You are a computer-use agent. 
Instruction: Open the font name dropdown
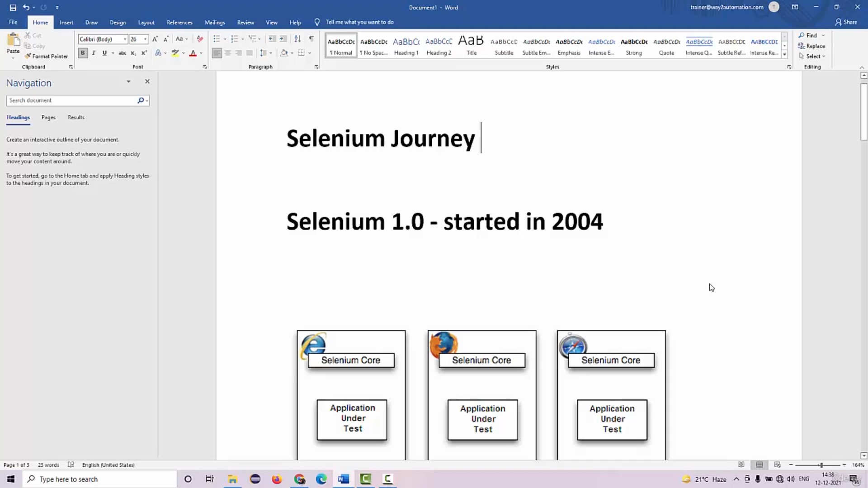[125, 39]
